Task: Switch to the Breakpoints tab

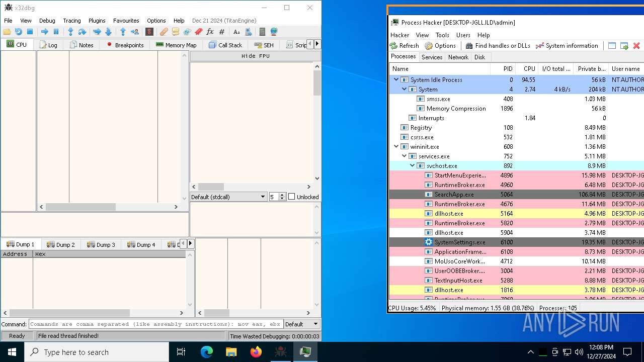Action: (x=125, y=45)
